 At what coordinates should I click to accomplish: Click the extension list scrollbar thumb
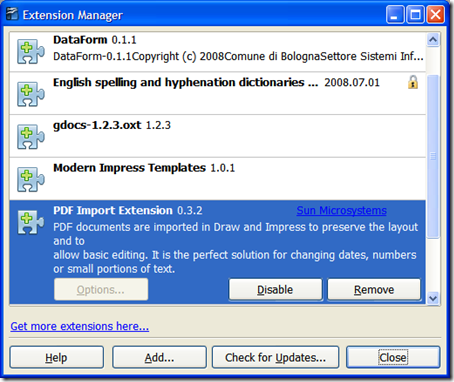coord(433,156)
